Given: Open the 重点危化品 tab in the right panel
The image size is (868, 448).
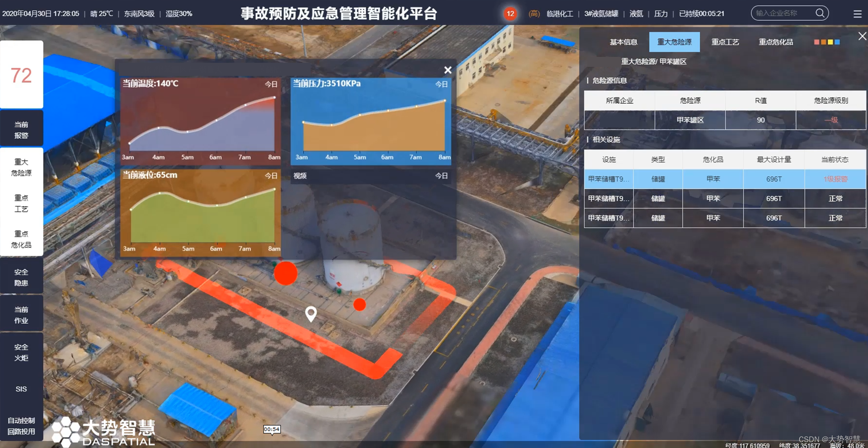Looking at the screenshot, I should tap(776, 42).
